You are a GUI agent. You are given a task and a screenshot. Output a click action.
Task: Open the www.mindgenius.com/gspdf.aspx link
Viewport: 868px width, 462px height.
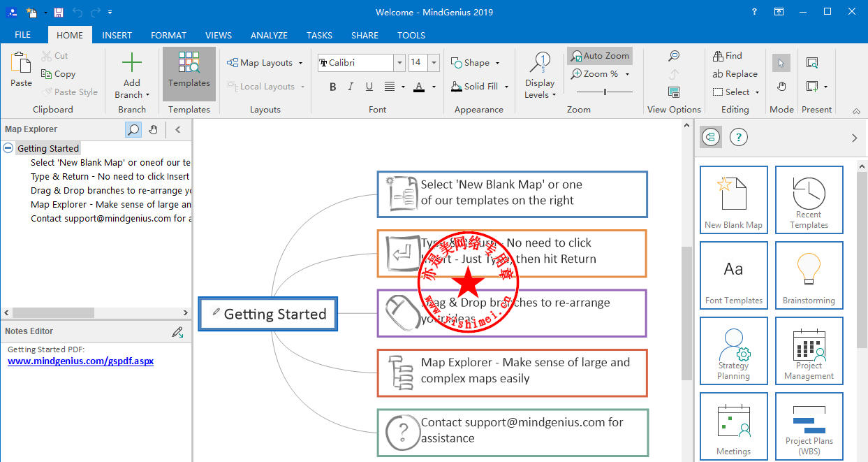click(80, 361)
